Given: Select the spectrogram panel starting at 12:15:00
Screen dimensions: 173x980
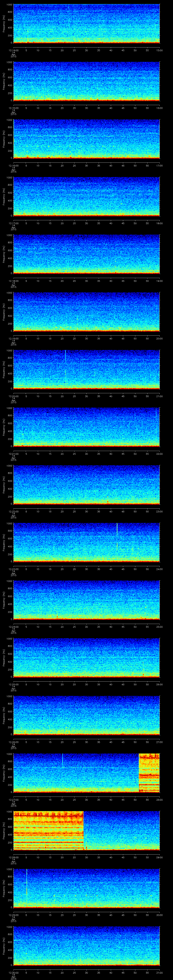Looking at the screenshot, I should (x=87, y=81).
